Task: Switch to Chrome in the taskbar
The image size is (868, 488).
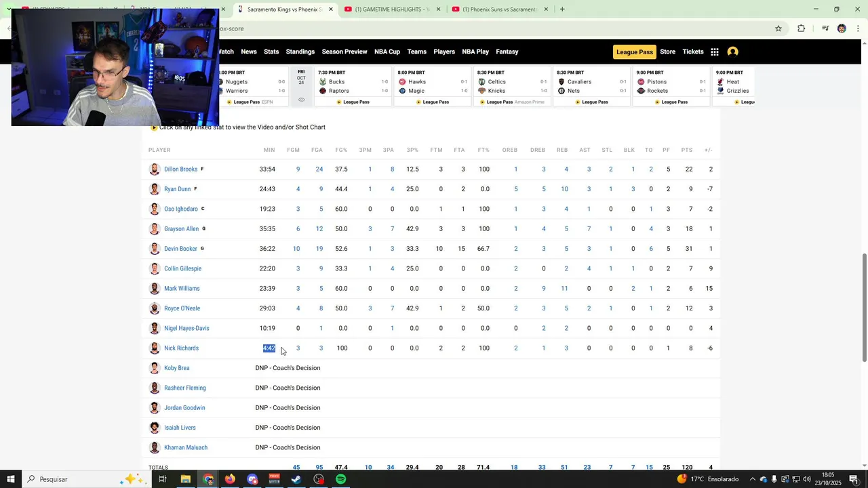Action: point(208,479)
